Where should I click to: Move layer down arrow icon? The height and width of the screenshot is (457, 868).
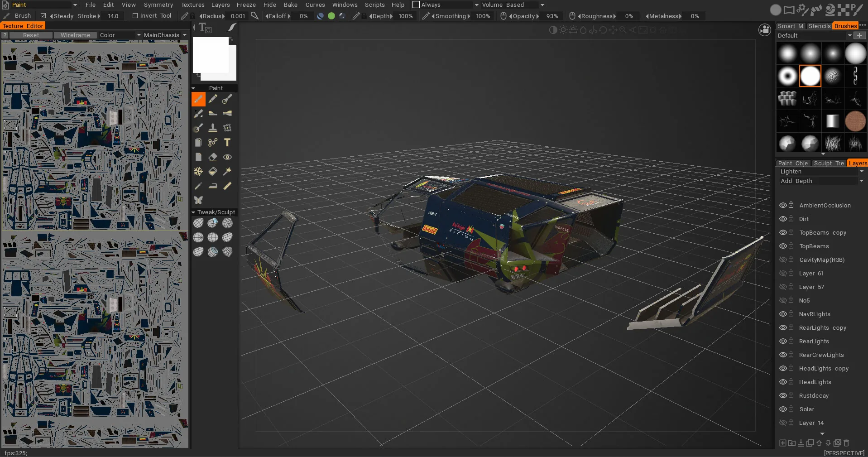click(828, 443)
